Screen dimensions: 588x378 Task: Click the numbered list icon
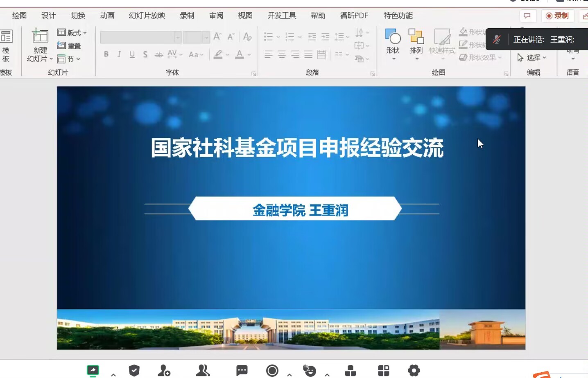coord(290,37)
